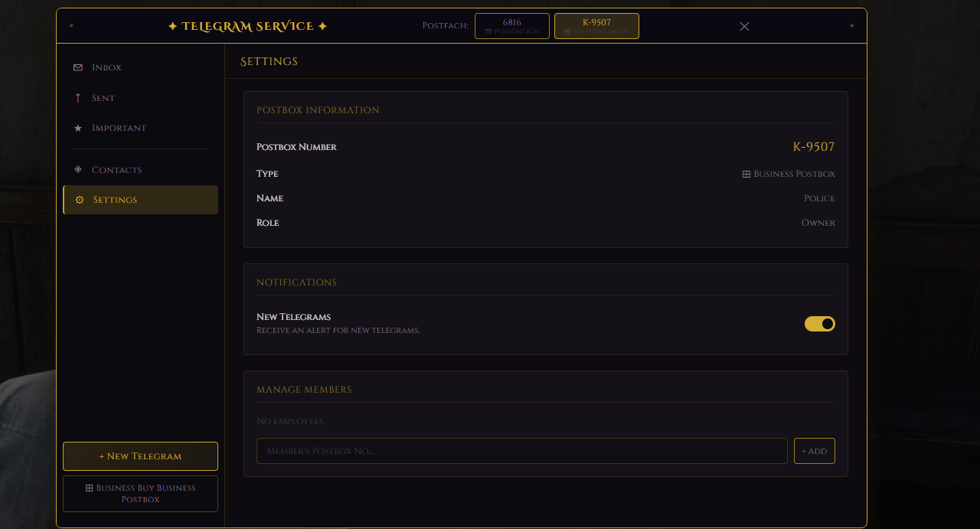Focus the Member's Postbox No. field

[522, 451]
